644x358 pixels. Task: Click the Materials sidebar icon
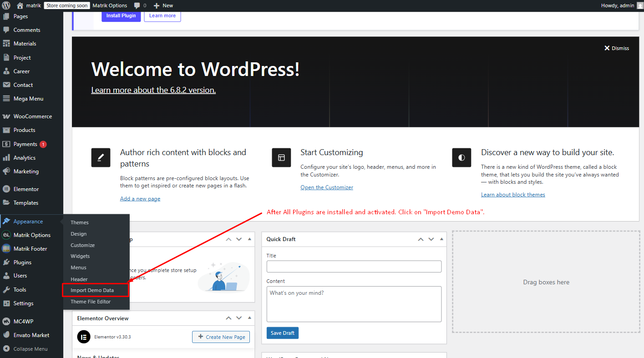point(6,44)
